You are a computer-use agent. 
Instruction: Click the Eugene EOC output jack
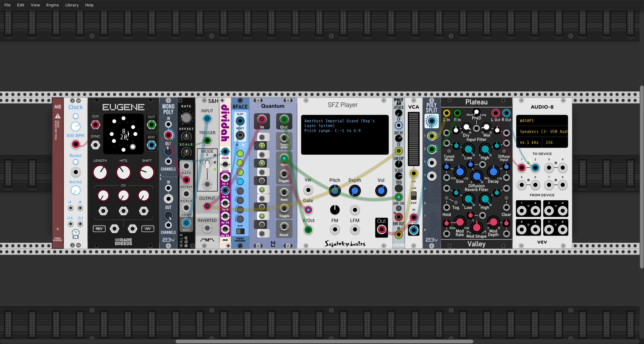(152, 145)
